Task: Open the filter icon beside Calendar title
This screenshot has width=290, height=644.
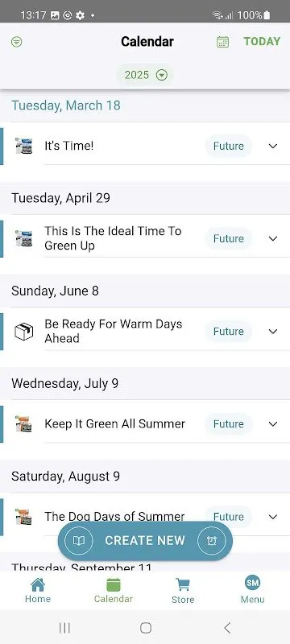Action: [x=17, y=42]
